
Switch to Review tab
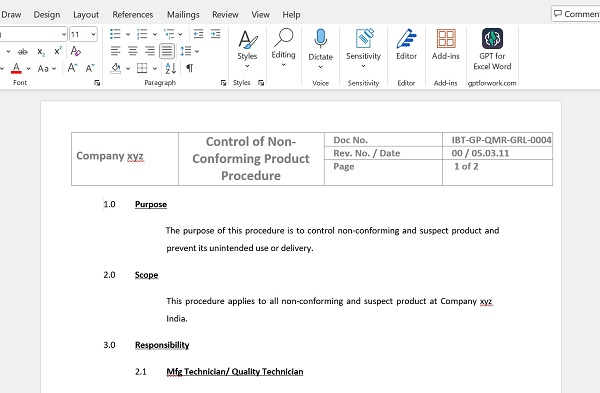[225, 15]
